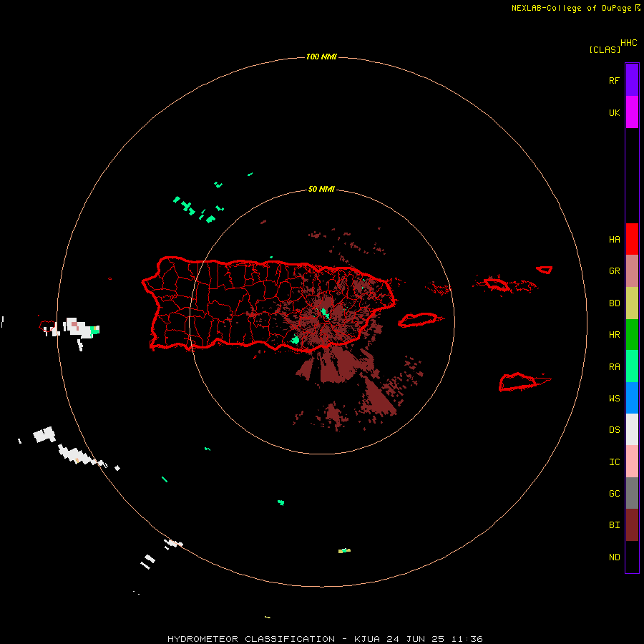Click the "[CLAS]" units label
The image size is (644, 644).
605,49
